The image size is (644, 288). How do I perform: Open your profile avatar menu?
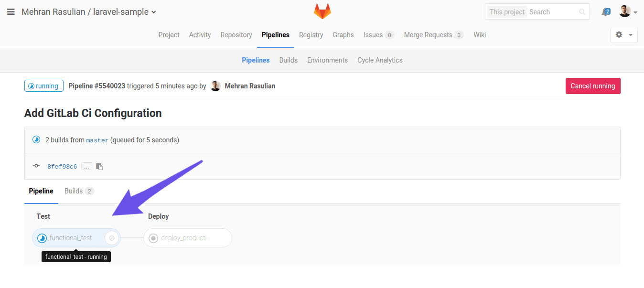tap(626, 11)
